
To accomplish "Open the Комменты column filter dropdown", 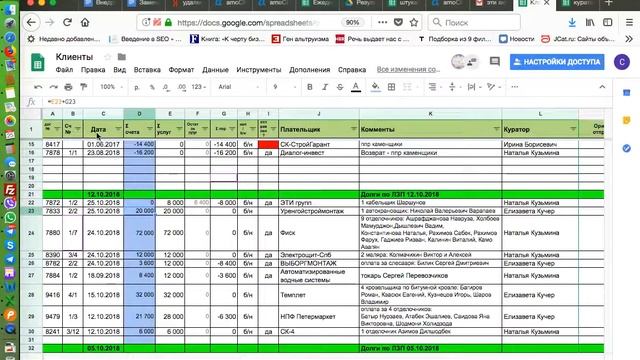I will pyautogui.click(x=496, y=129).
